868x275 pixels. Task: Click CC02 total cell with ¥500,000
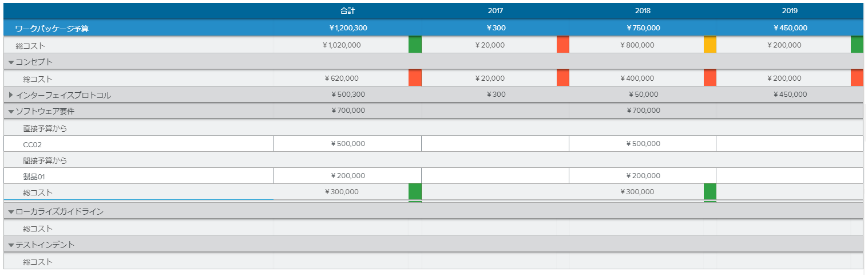347,144
